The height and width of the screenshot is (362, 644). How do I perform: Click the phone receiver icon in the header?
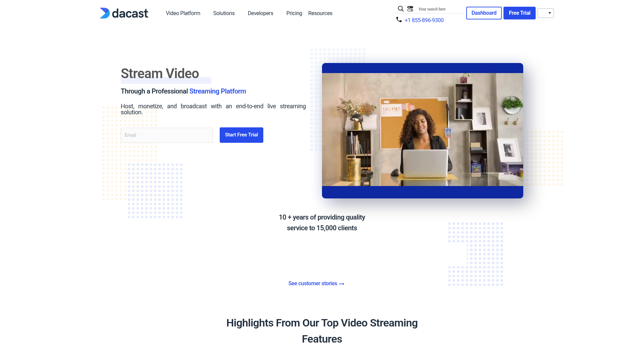pyautogui.click(x=398, y=20)
